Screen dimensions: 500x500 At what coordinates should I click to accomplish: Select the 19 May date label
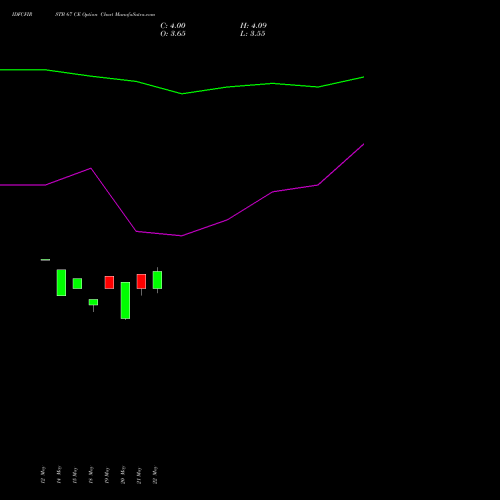pos(107,475)
